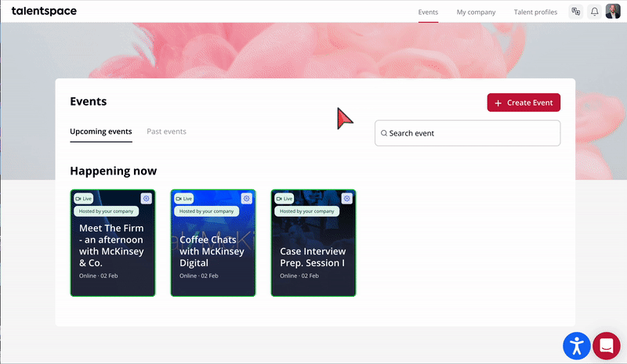Click Hosted by your company tag on Meet The Firm
The width and height of the screenshot is (627, 364).
(x=106, y=211)
